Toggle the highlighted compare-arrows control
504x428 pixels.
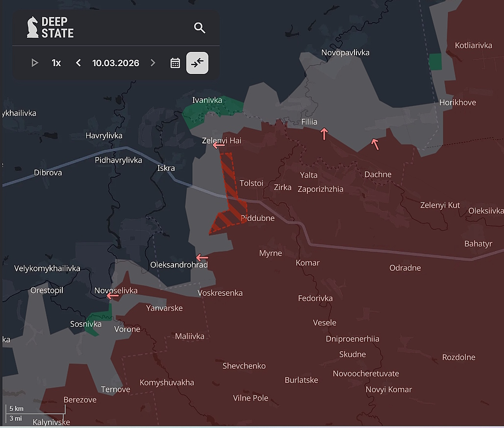pyautogui.click(x=197, y=63)
